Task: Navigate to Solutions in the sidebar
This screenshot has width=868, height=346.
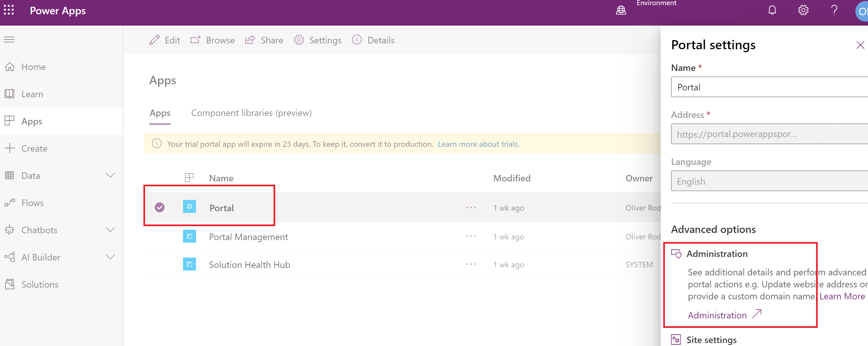Action: [40, 284]
